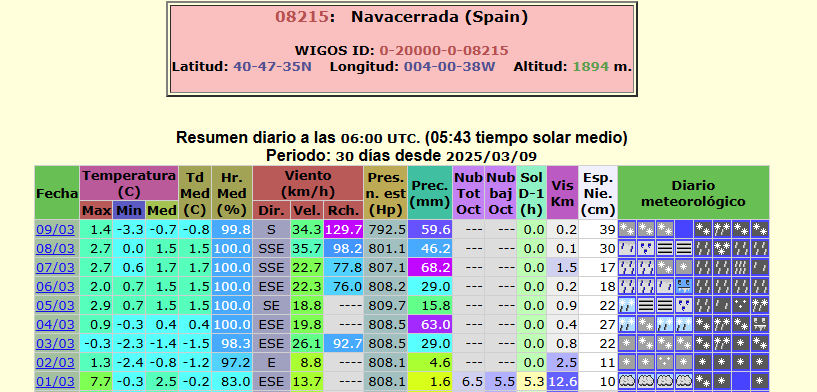Click the freezing icicle icon in 06/03 row

point(684,286)
